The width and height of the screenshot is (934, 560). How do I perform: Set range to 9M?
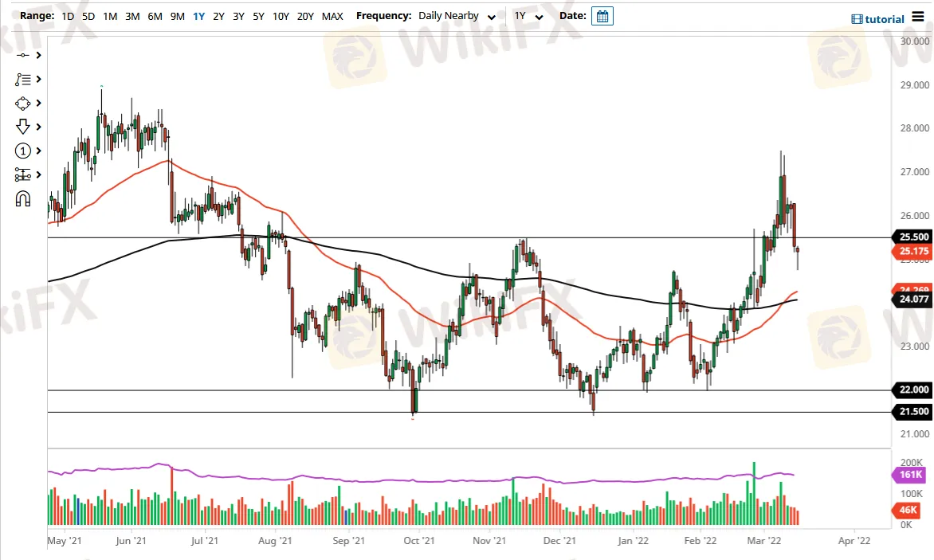178,16
